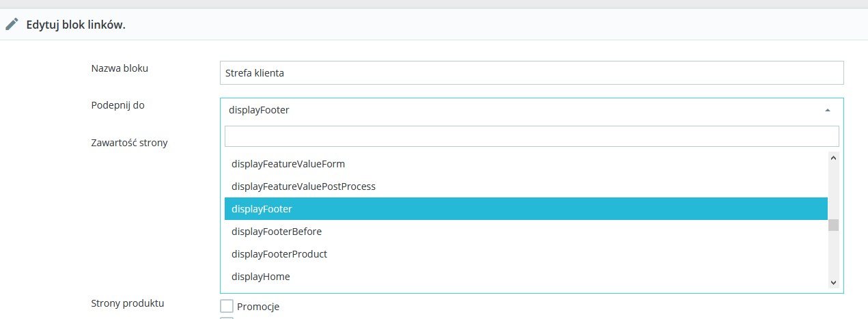This screenshot has height=319, width=868.
Task: Click the Nazwa bloku label
Action: pos(120,68)
